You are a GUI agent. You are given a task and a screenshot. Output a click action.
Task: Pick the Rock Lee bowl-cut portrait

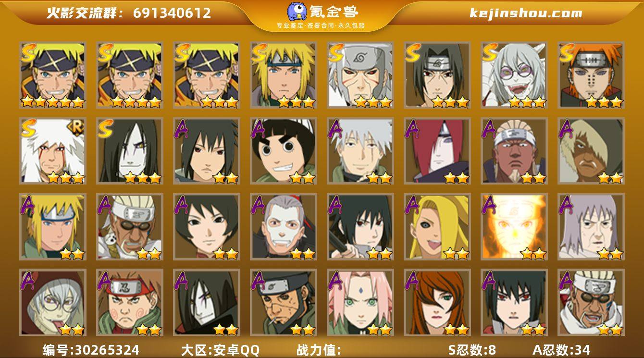(x=283, y=150)
